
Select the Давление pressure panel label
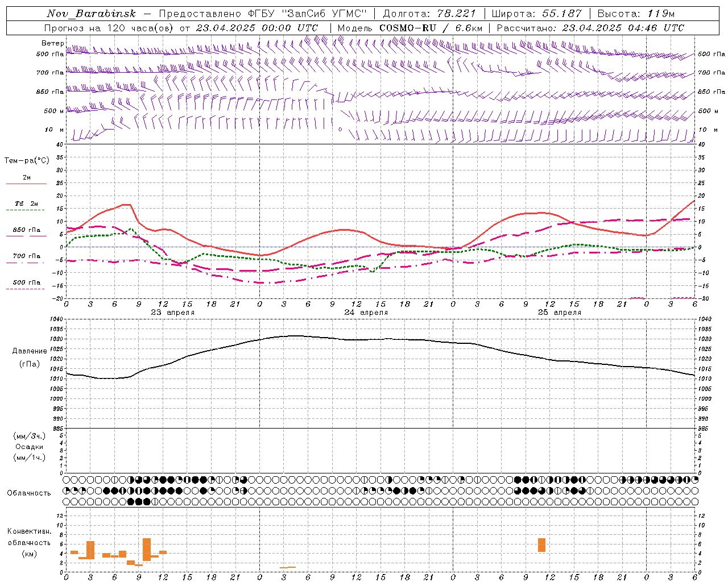tap(30, 351)
